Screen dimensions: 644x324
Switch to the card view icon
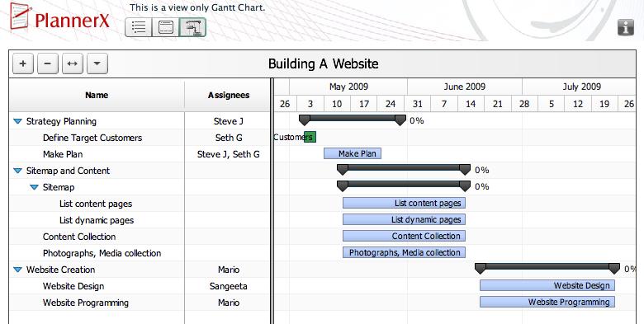pyautogui.click(x=165, y=27)
